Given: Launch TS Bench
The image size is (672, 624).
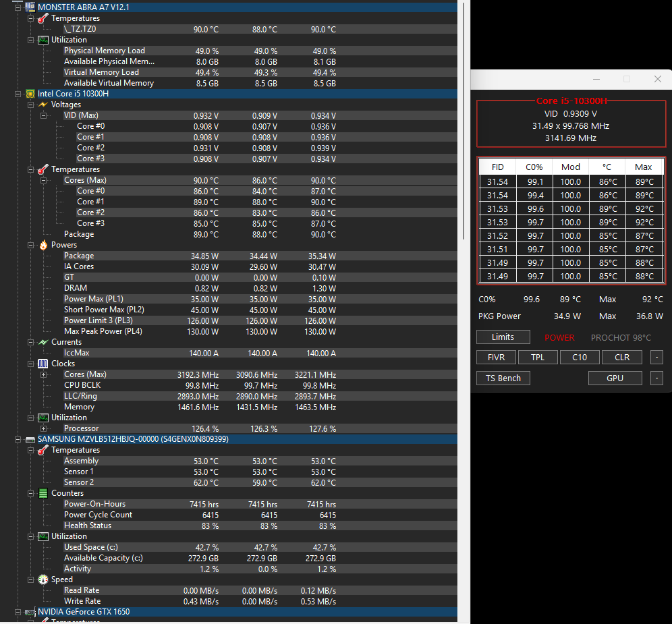Looking at the screenshot, I should 503,378.
